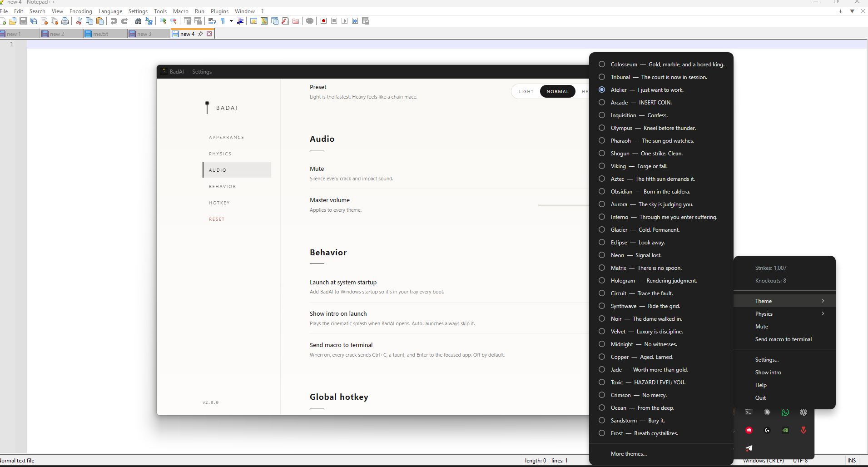Click the NVIDIA tray icon
This screenshot has height=467, width=868.
coord(785,430)
